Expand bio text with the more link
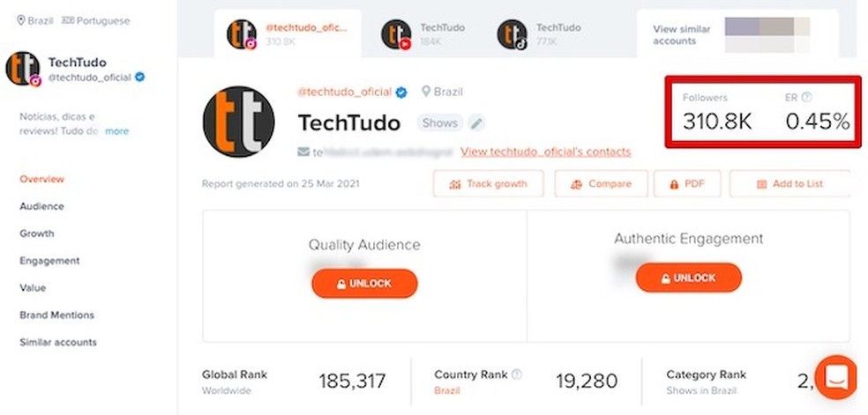The height and width of the screenshot is (415, 868). pyautogui.click(x=116, y=131)
